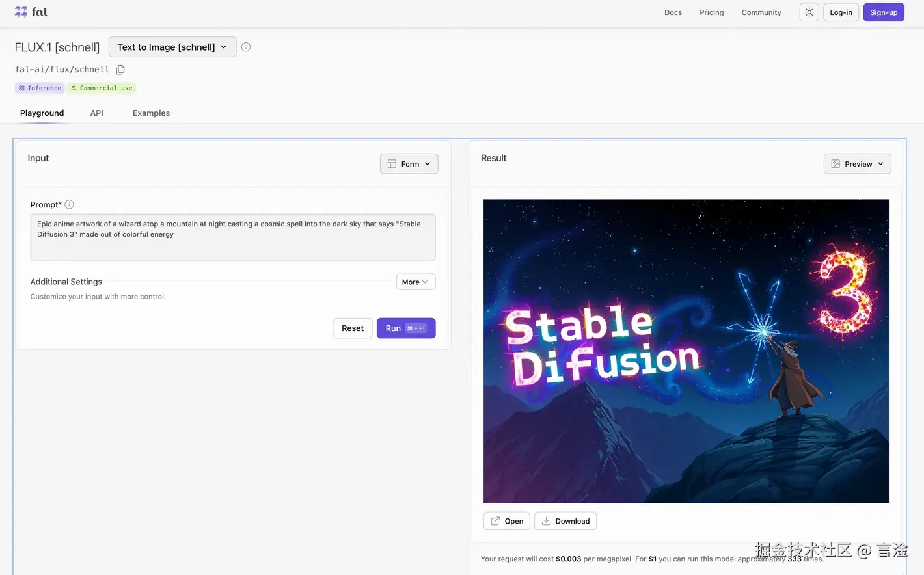This screenshot has height=575, width=924.
Task: Open the generated image
Action: click(507, 521)
